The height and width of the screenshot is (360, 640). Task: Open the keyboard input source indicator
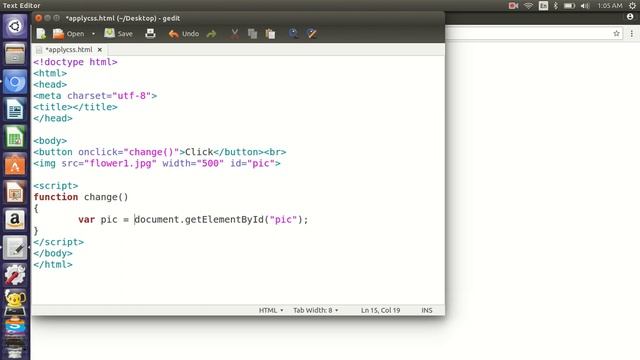click(543, 6)
